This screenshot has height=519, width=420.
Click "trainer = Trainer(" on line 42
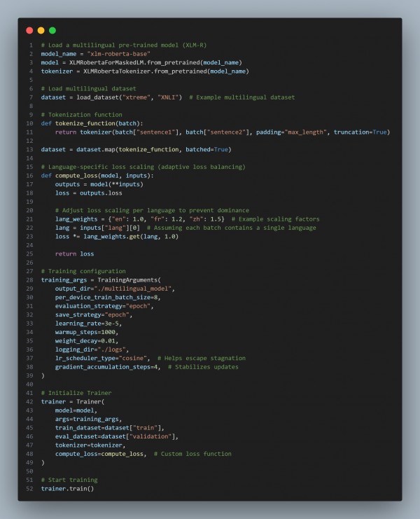pos(73,402)
